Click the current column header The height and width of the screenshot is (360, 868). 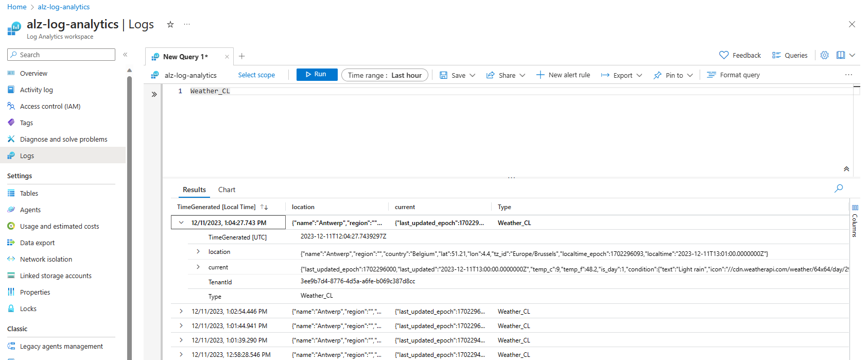[x=405, y=207]
